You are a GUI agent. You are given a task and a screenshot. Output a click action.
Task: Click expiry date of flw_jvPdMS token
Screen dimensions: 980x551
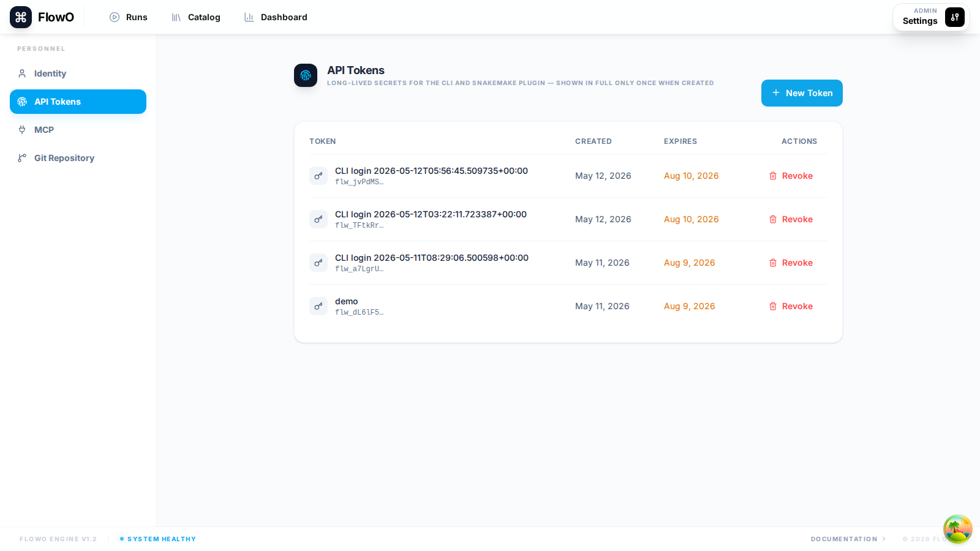coord(692,176)
